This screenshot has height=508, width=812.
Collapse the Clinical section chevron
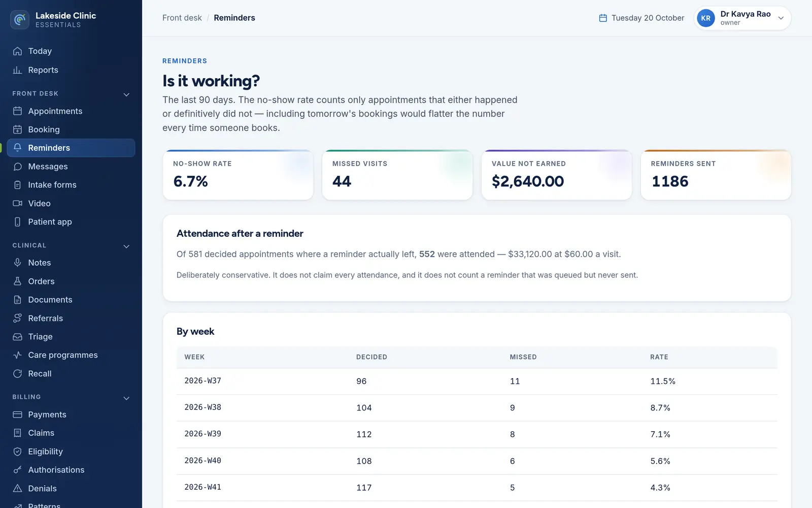tap(126, 246)
